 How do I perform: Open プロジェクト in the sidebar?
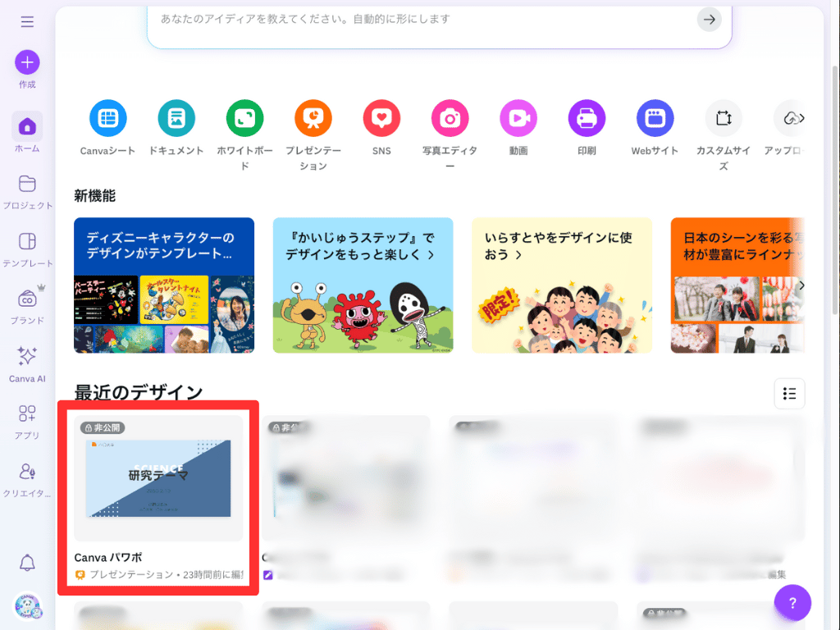[x=27, y=192]
